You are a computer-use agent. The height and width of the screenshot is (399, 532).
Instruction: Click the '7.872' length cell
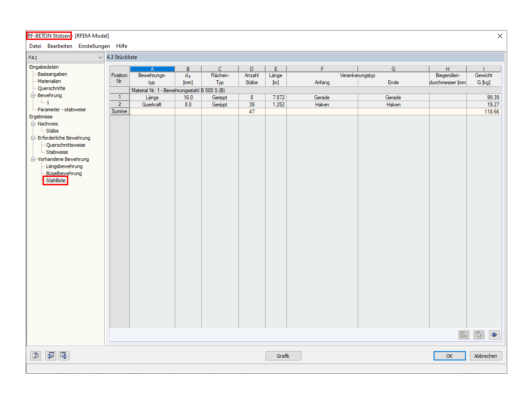click(276, 98)
